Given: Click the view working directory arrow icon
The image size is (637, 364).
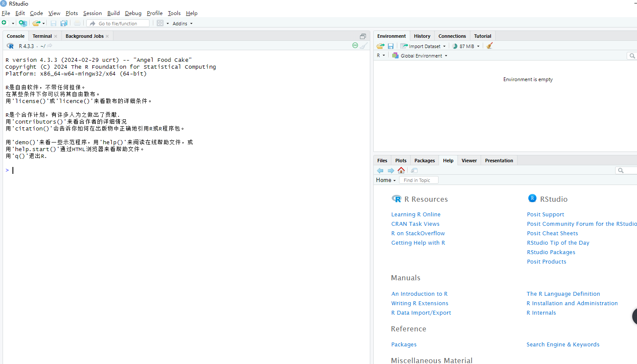Looking at the screenshot, I should pos(50,45).
